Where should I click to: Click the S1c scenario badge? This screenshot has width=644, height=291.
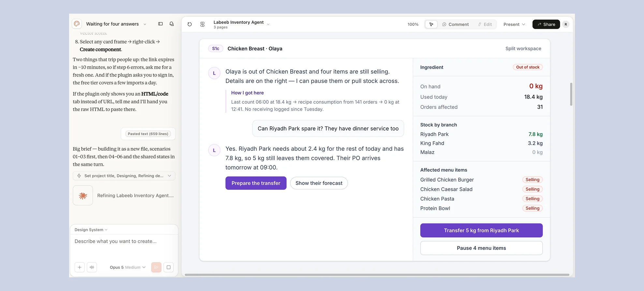click(216, 48)
